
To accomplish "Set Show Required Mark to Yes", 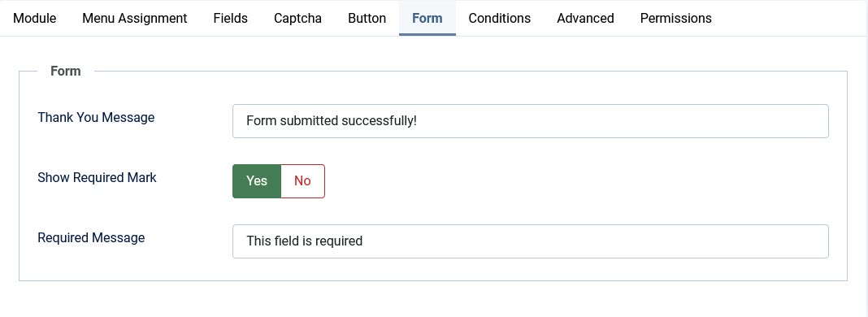I will pos(257,181).
